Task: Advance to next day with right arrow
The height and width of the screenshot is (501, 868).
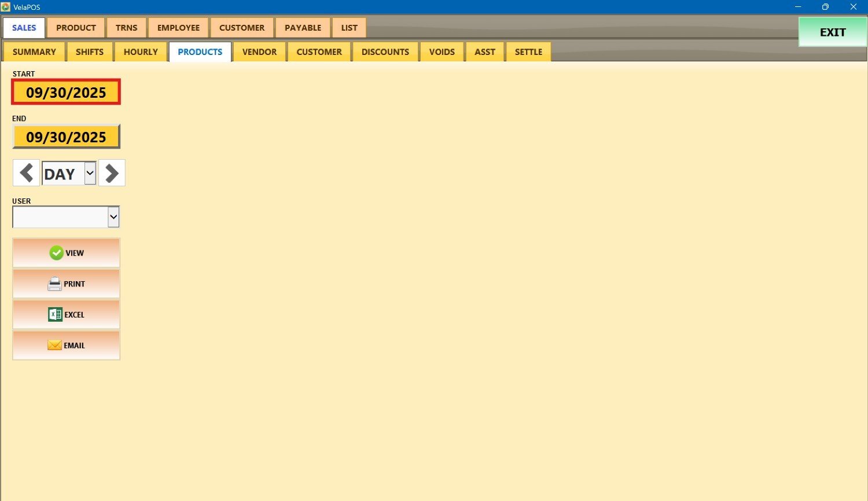Action: point(112,173)
